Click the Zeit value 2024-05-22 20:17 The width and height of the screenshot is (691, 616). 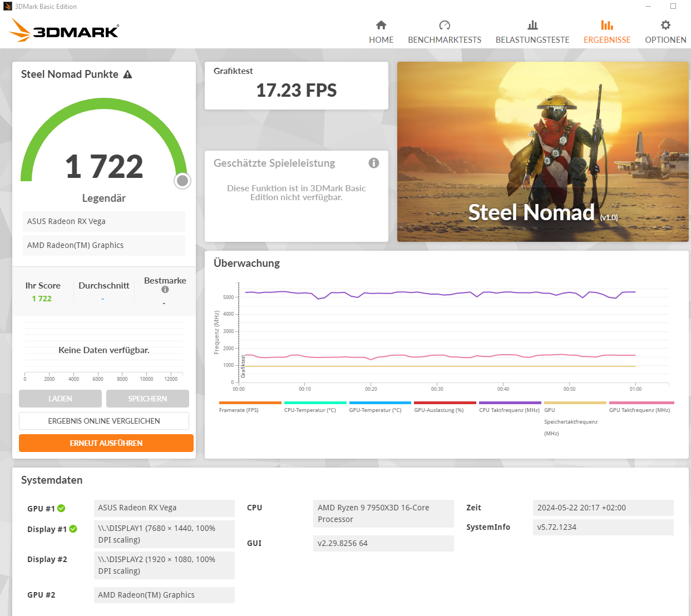pyautogui.click(x=603, y=508)
